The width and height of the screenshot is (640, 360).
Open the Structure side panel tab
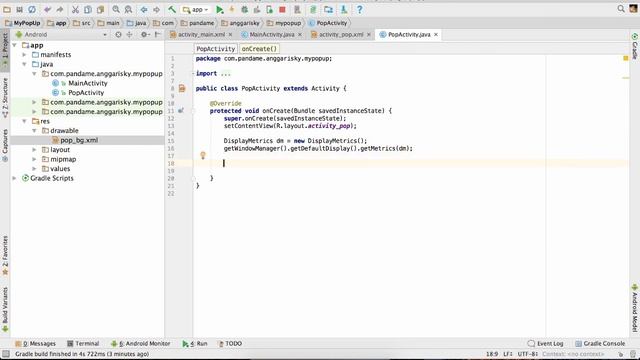[5, 98]
